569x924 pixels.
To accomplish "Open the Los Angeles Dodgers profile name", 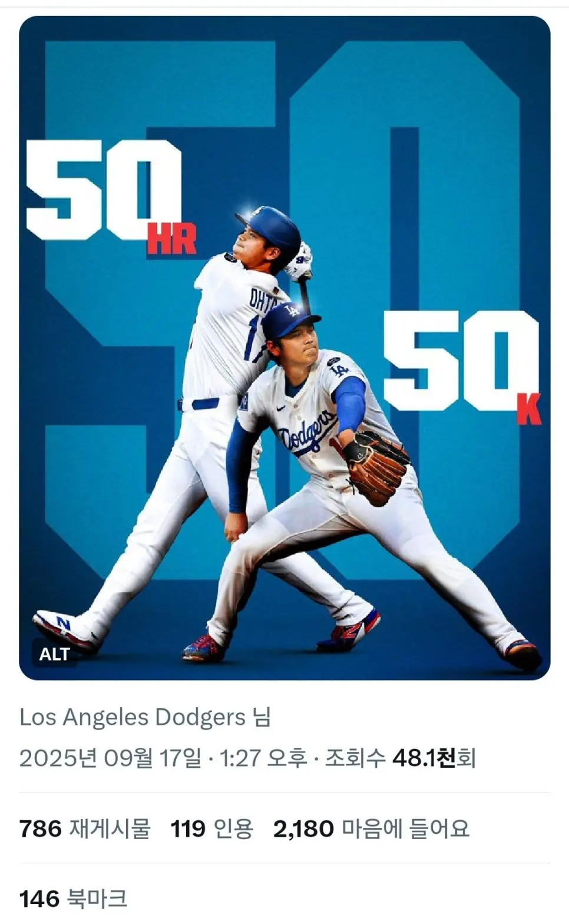I will point(133,717).
